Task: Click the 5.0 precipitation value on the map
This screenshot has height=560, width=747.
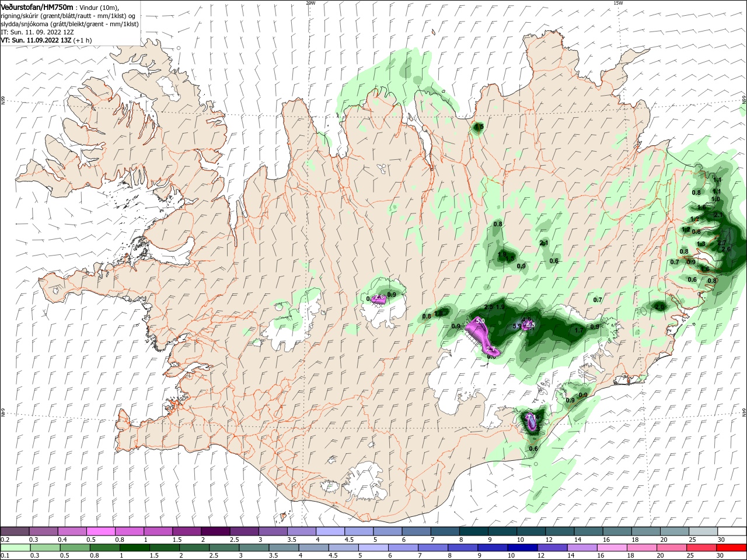Action: [480, 321]
